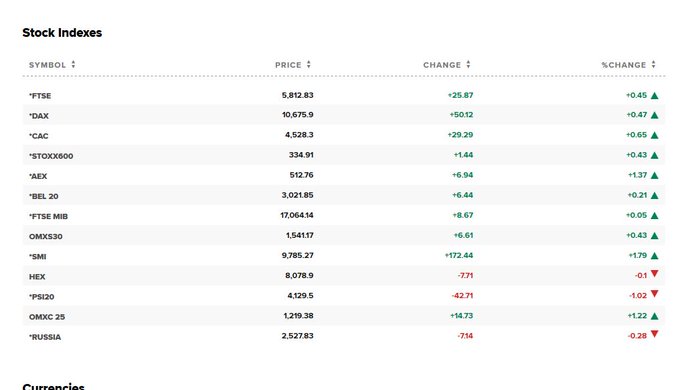Click the Currencies section heading
The image size is (680, 390).
(x=53, y=386)
